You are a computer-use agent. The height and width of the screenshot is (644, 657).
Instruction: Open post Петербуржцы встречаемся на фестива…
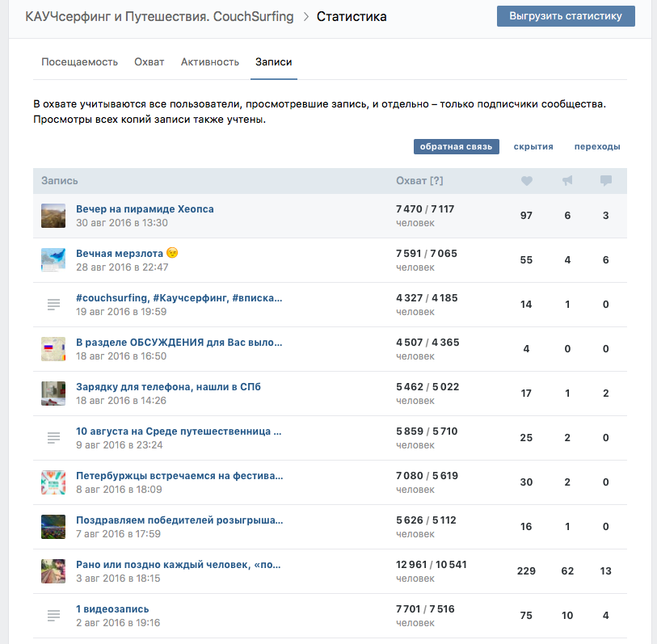[179, 476]
